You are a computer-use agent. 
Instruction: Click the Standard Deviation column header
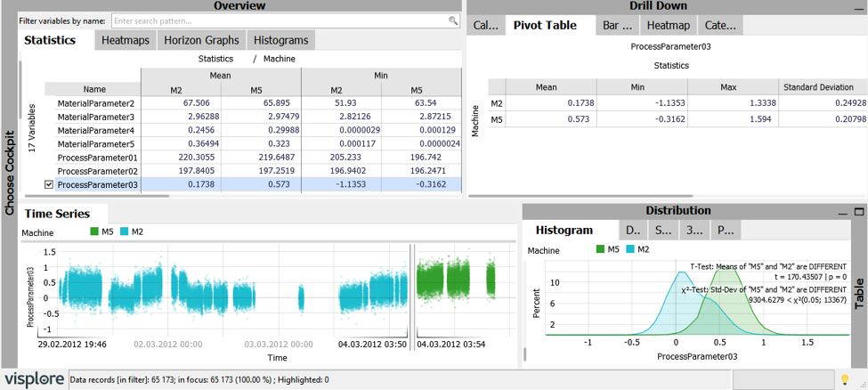pos(818,87)
